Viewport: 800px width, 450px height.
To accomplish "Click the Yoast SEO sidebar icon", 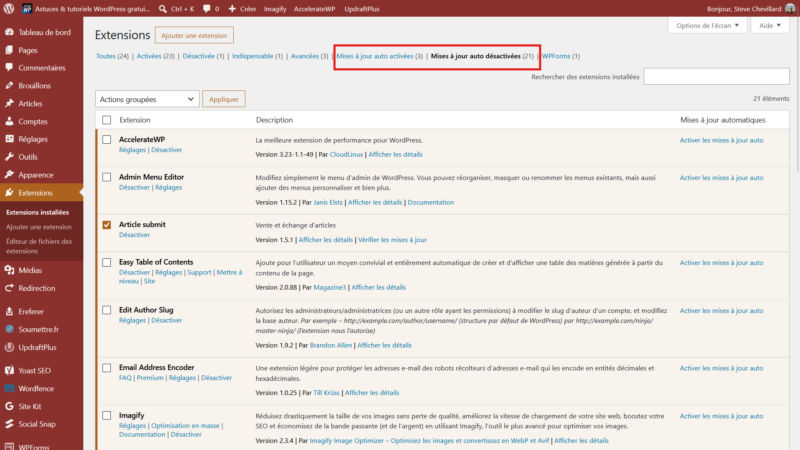I will coord(9,370).
